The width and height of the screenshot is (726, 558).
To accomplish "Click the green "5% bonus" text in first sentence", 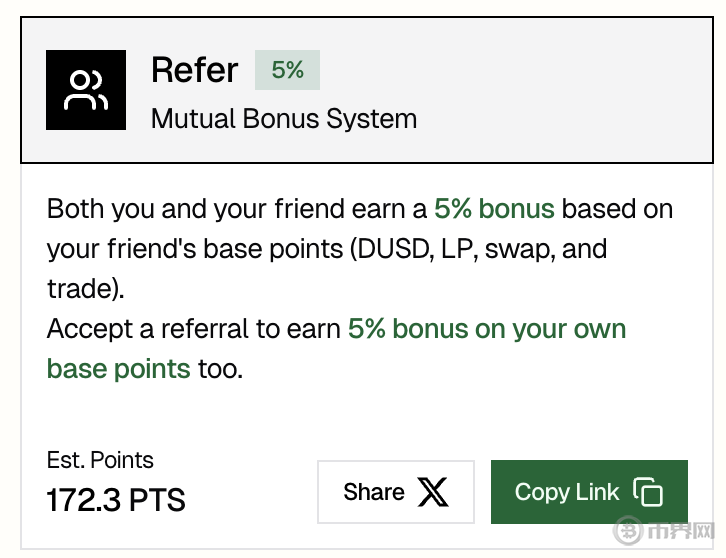I will click(494, 209).
